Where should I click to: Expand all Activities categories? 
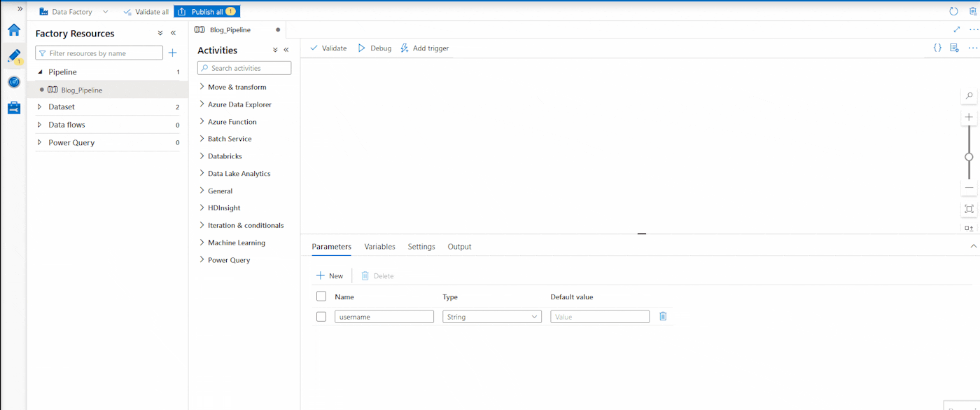[275, 50]
